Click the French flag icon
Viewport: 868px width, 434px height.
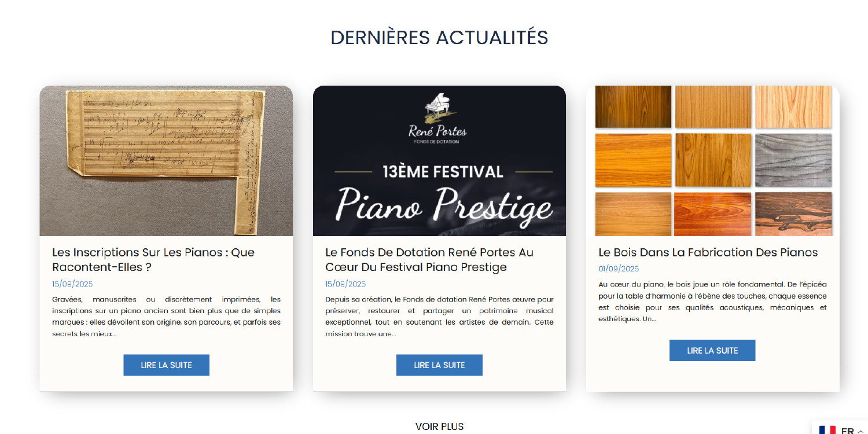827,431
